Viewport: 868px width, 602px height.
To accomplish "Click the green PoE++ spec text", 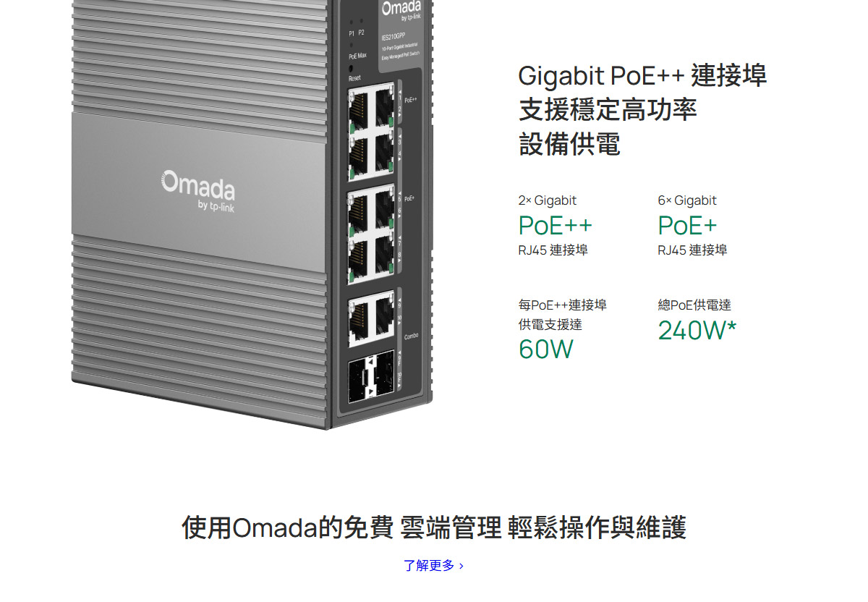I will 555,226.
